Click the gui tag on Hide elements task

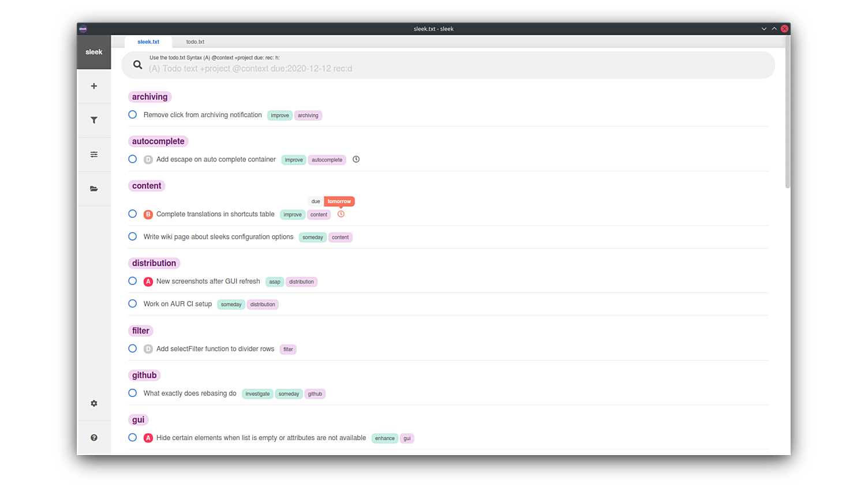pos(407,438)
